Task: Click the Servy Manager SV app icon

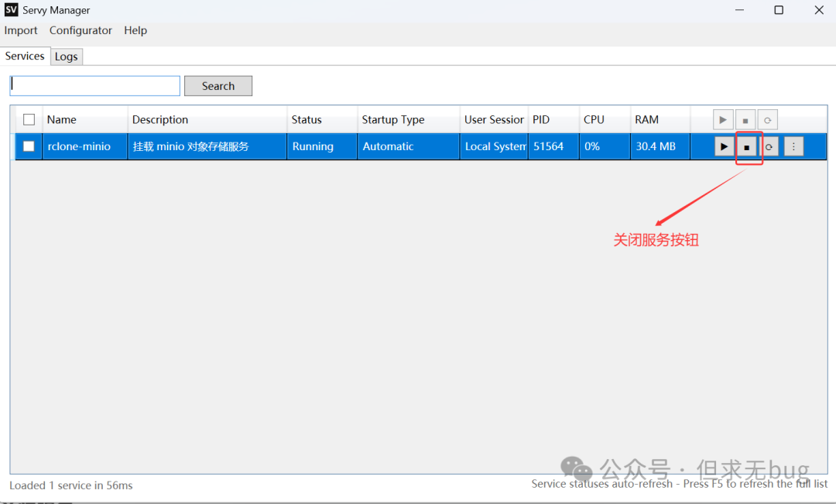Action: pos(11,10)
